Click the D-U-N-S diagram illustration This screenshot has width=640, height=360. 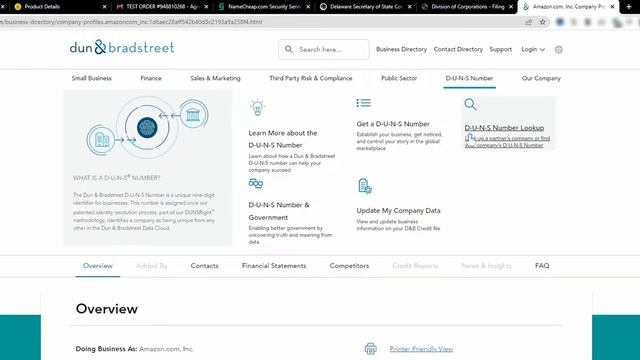pyautogui.click(x=147, y=127)
